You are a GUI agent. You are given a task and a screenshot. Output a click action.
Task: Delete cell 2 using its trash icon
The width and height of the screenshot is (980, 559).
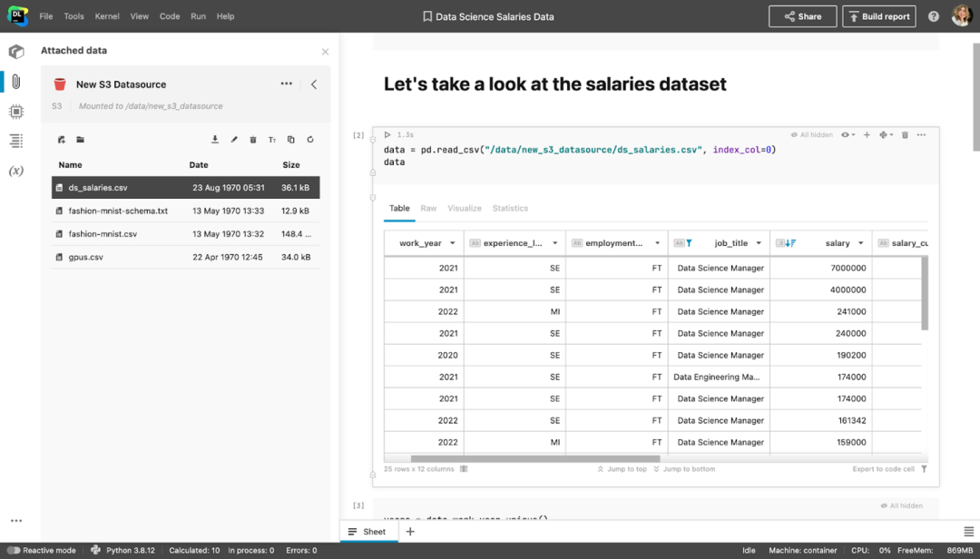(x=905, y=134)
